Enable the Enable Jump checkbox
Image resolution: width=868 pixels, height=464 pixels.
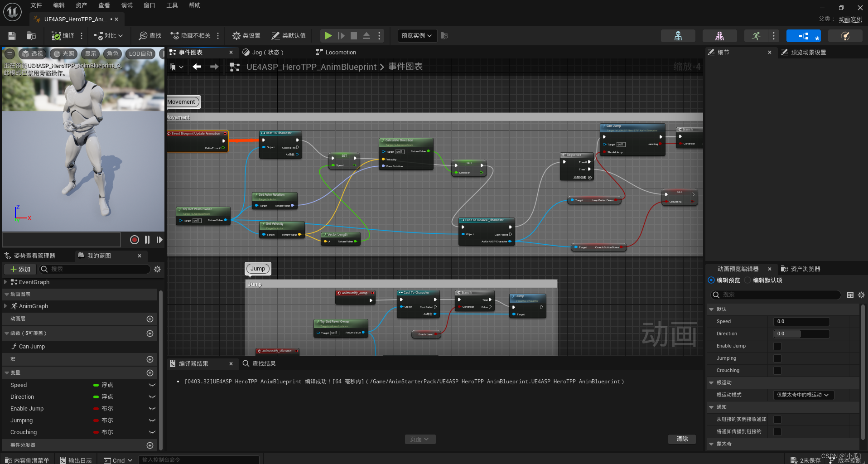pos(777,346)
